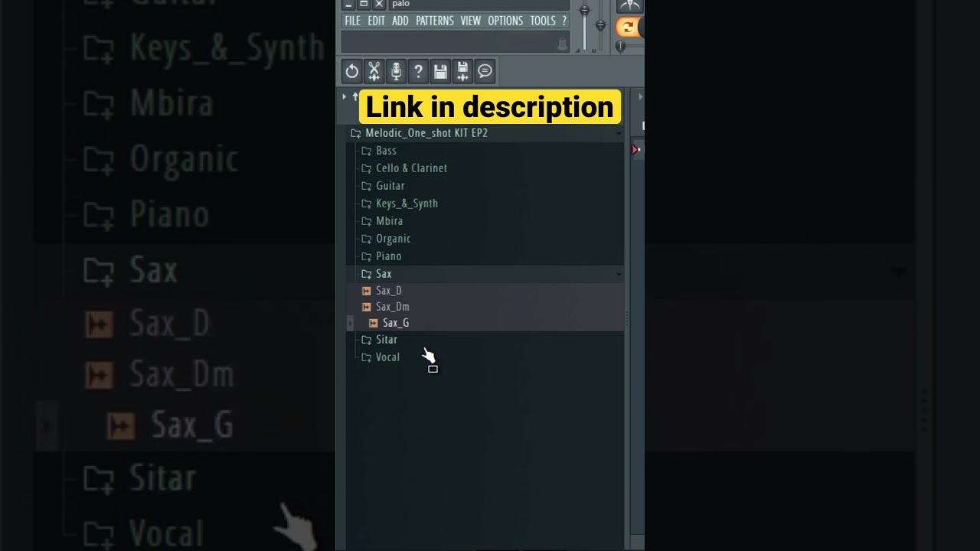Click the small triangle left of the browser up arrow
Viewport: 980px width, 551px height.
click(345, 97)
